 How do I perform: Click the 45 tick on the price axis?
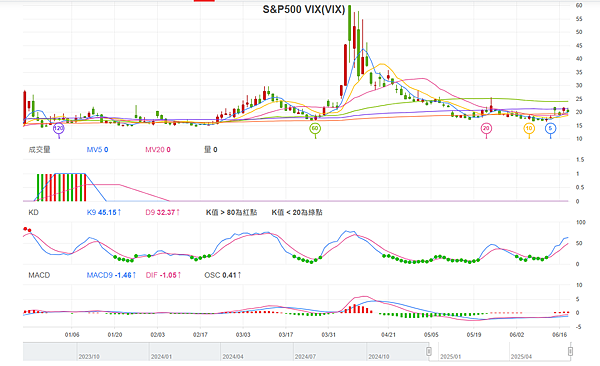[579, 46]
